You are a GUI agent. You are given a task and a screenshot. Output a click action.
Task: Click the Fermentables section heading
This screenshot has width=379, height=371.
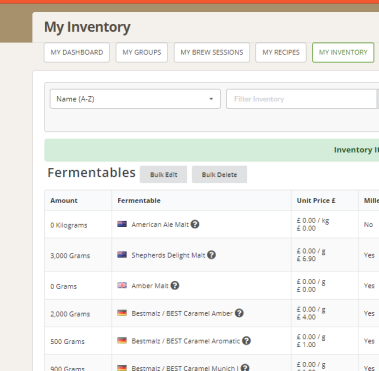coord(91,173)
